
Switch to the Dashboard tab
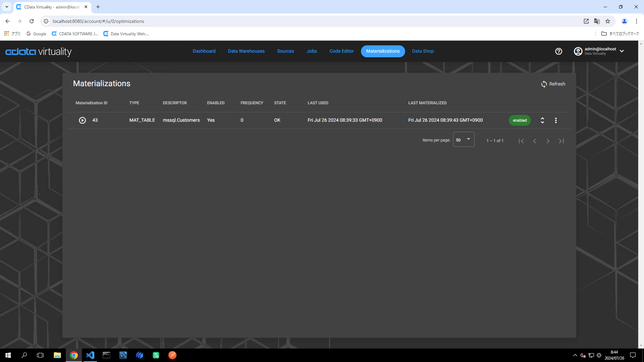(x=204, y=51)
